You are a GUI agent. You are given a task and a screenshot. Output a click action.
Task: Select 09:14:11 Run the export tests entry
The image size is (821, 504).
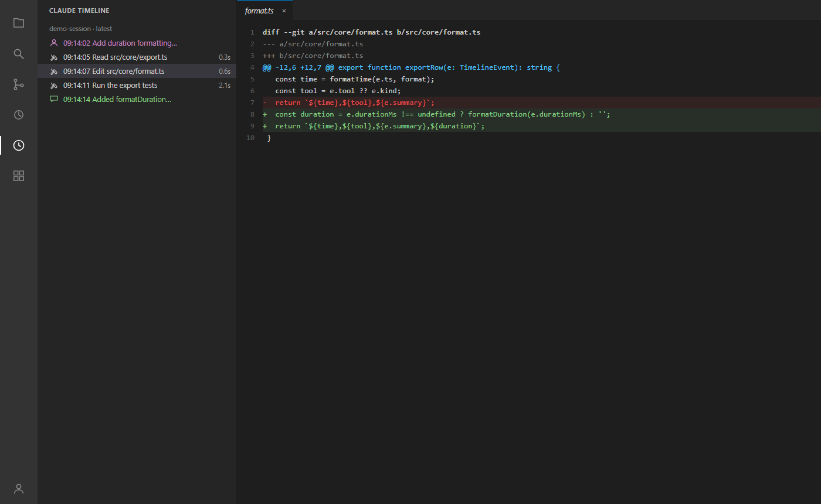(137, 85)
